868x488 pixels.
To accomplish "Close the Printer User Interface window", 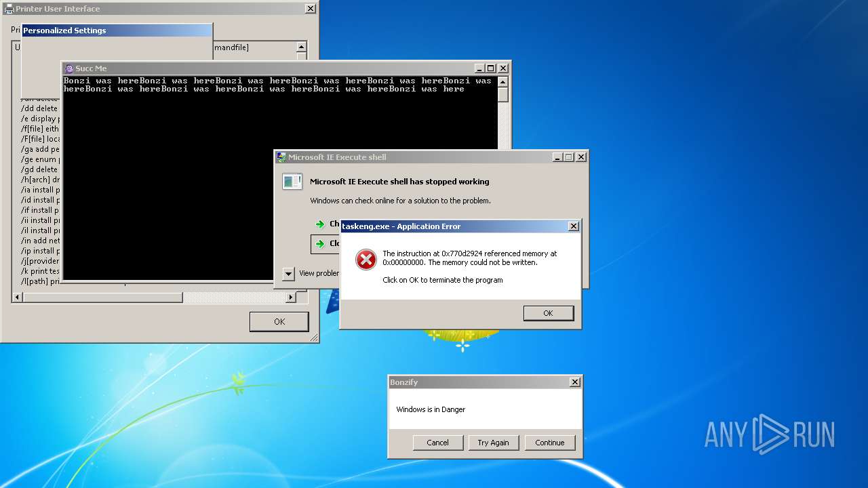I will click(x=311, y=9).
